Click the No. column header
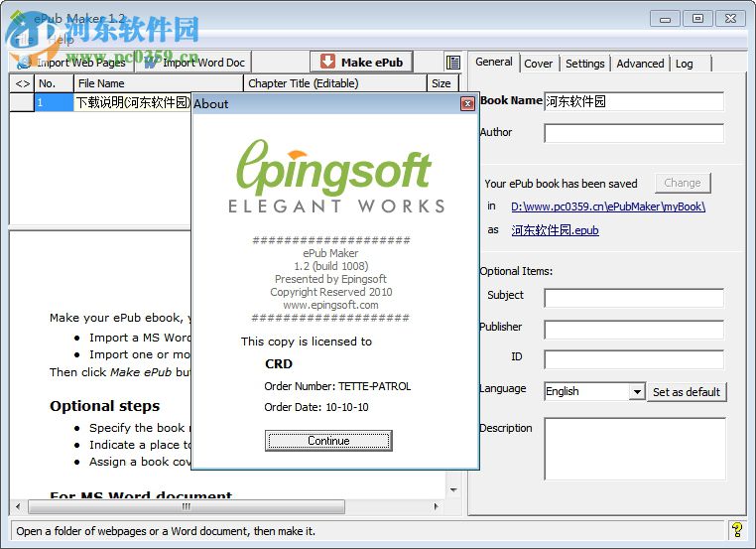756x549 pixels. 54,83
